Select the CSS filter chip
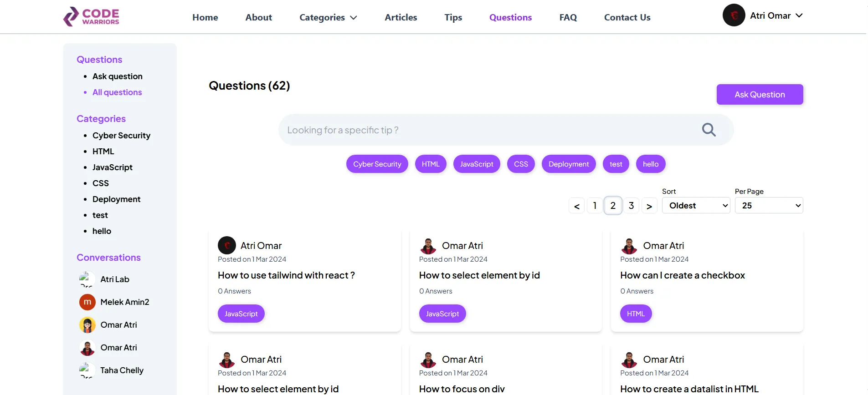 (x=521, y=164)
